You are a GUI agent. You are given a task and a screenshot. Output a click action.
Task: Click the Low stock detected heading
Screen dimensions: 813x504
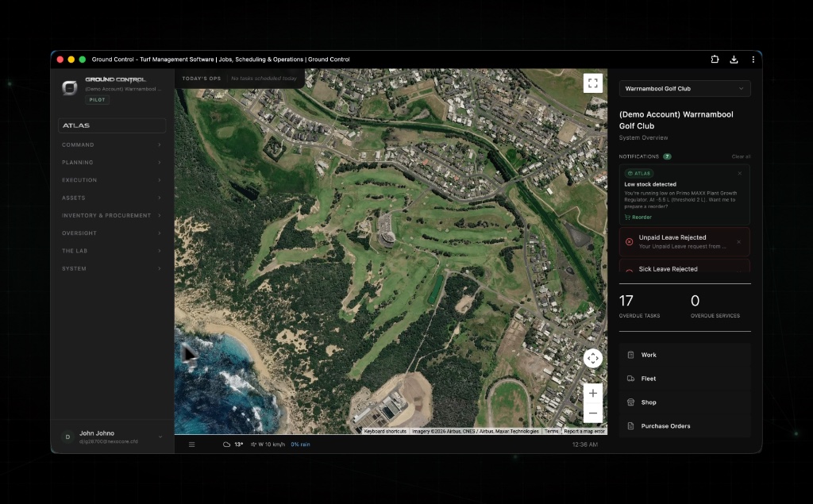(x=650, y=184)
